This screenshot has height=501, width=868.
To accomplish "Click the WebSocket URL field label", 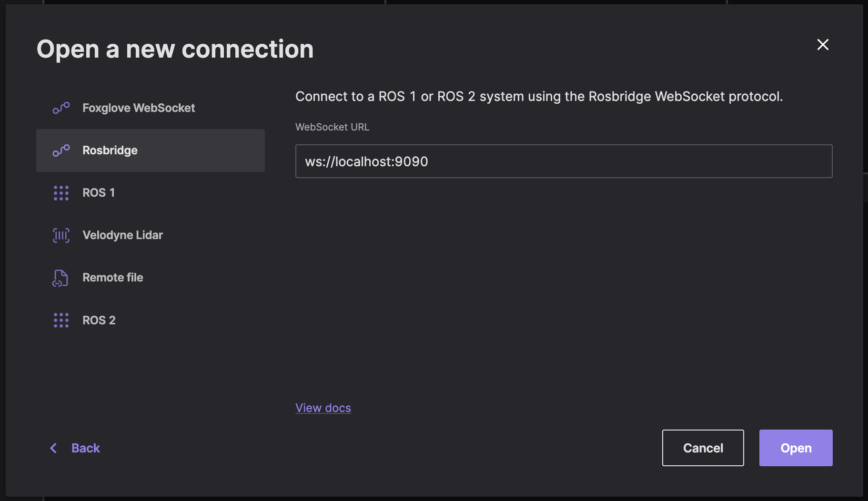I will tap(332, 127).
